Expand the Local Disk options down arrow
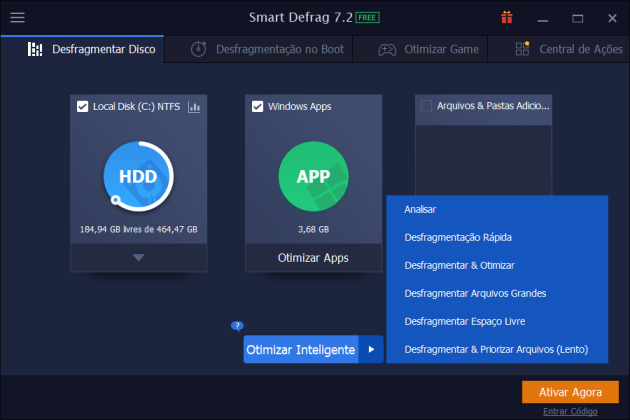This screenshot has width=630, height=420. pos(139,258)
